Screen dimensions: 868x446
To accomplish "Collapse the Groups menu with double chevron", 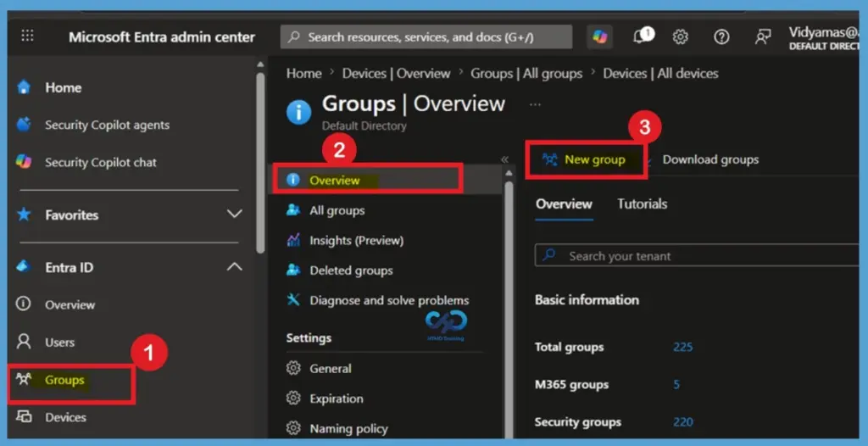I will [504, 159].
